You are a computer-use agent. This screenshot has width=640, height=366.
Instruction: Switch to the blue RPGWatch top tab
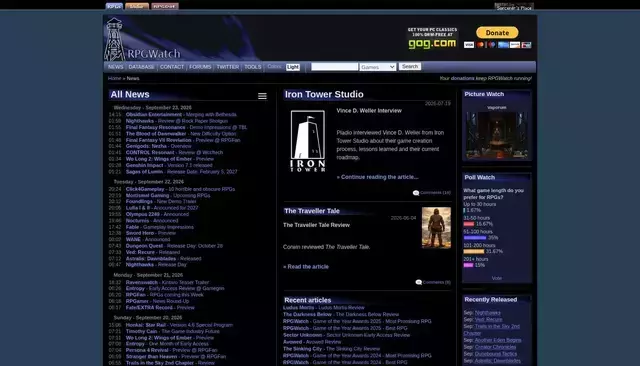pos(114,6)
